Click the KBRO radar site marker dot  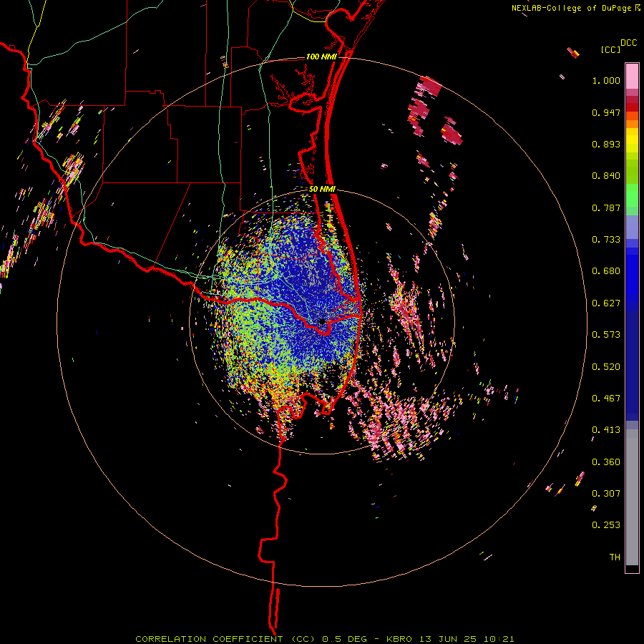(x=322, y=322)
